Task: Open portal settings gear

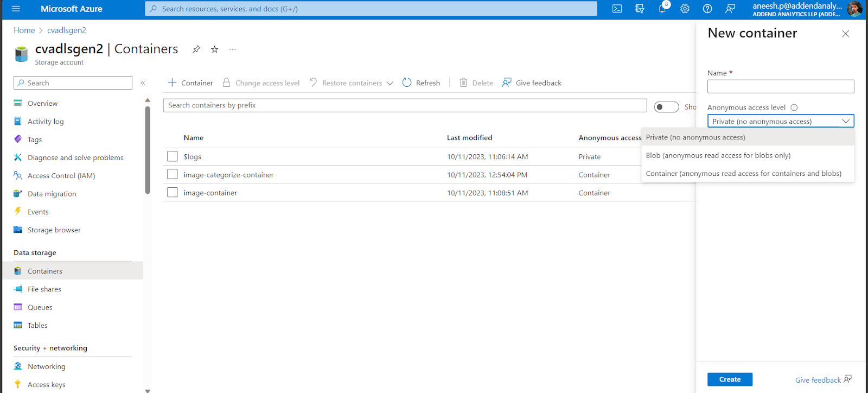Action: (685, 9)
